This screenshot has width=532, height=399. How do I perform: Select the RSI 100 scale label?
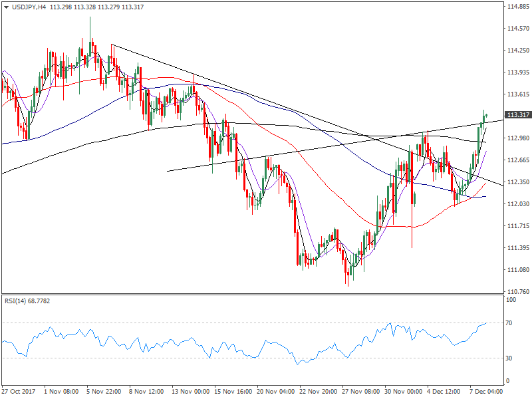(512, 301)
